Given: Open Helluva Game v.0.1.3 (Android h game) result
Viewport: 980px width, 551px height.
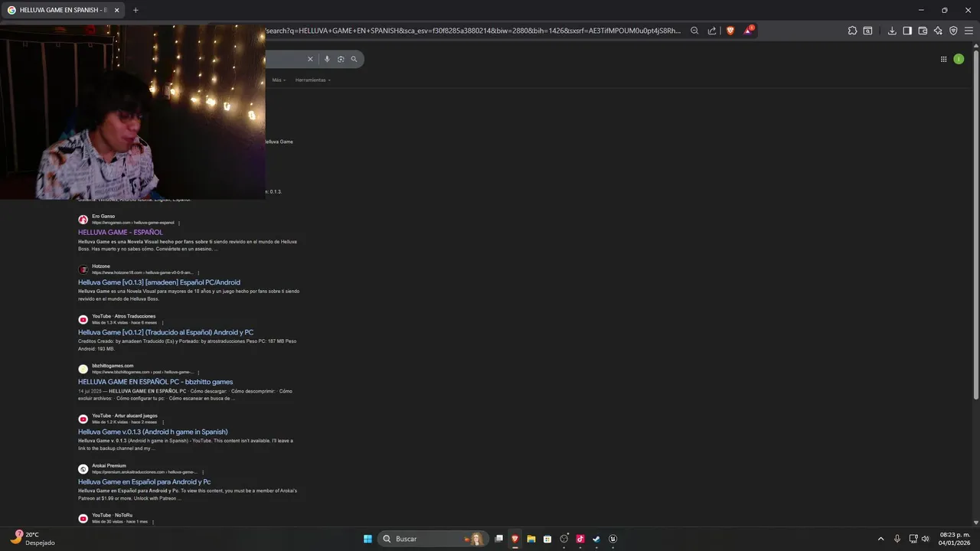Looking at the screenshot, I should coord(153,432).
